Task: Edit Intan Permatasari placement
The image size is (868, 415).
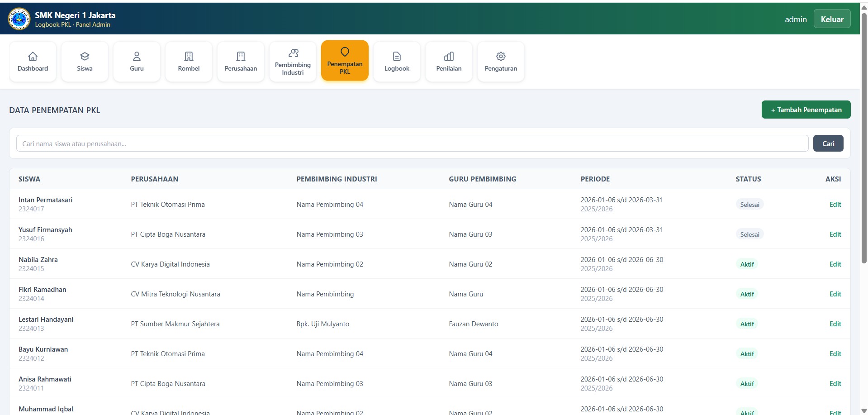Action: pos(835,204)
